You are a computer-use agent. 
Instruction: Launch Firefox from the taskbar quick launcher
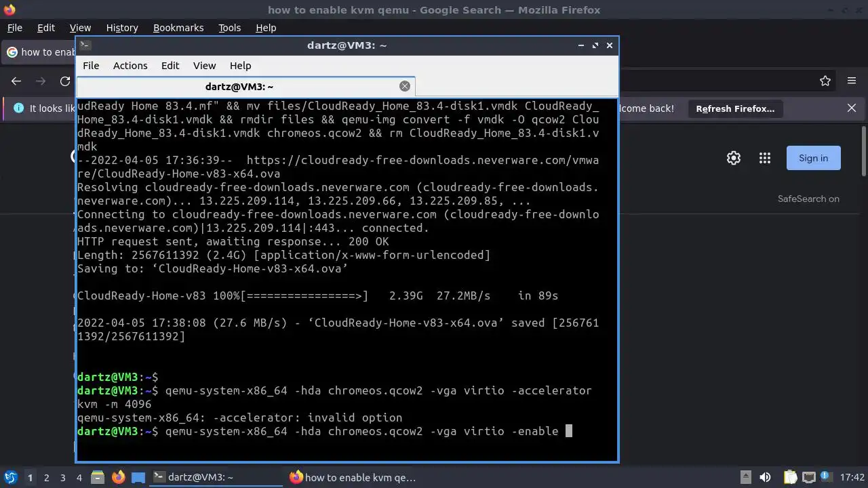pyautogui.click(x=118, y=477)
